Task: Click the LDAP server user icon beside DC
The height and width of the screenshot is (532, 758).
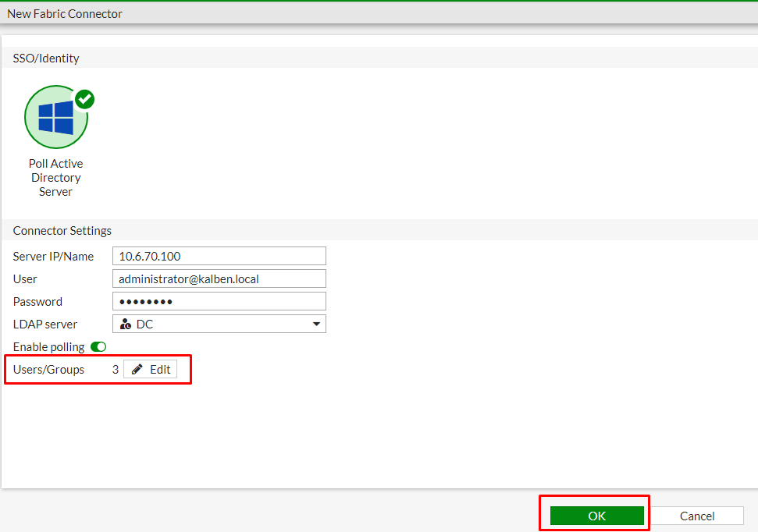Action: [126, 325]
